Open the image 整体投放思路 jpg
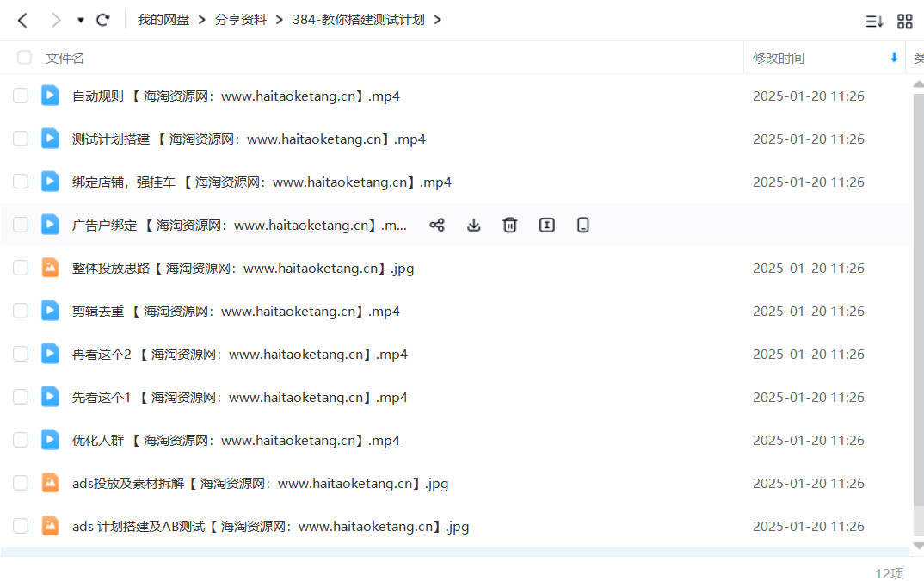Viewport: 924px width, 581px height. pos(243,269)
